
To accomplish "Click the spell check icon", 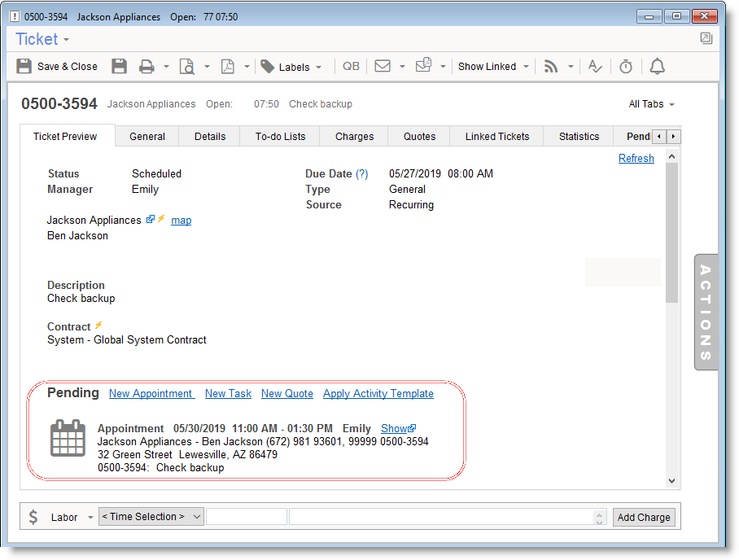I will [595, 67].
